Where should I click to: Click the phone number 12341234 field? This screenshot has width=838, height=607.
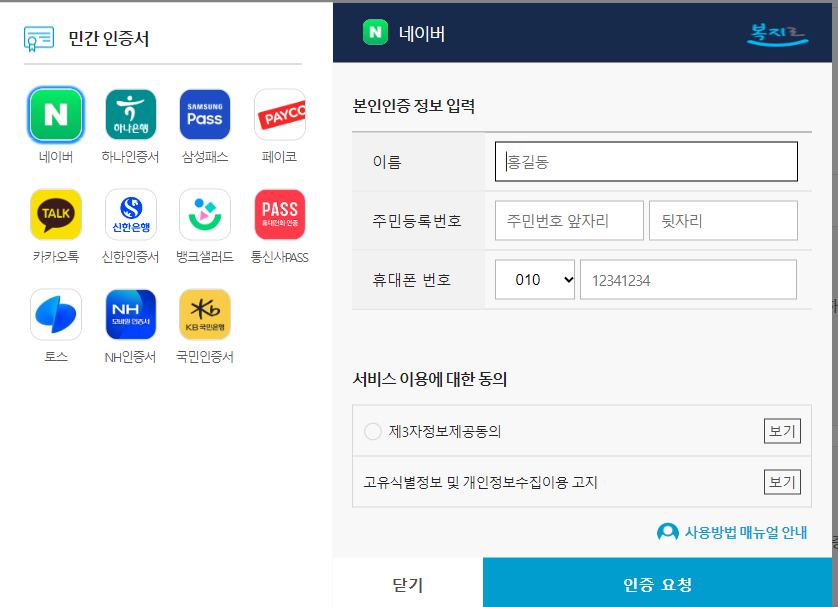pyautogui.click(x=688, y=279)
